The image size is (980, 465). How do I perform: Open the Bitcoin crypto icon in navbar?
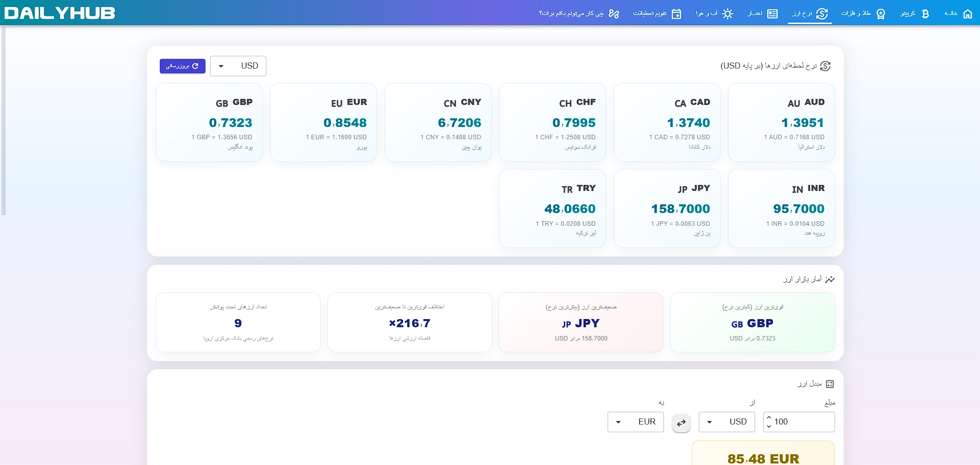coord(925,14)
